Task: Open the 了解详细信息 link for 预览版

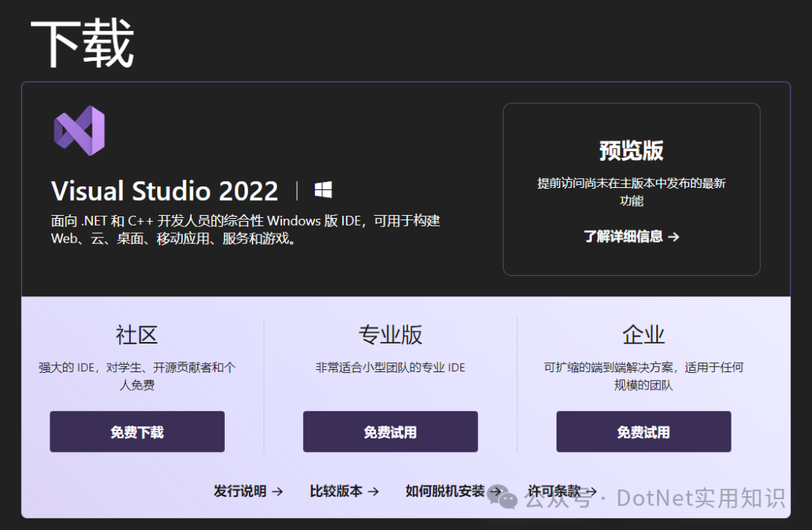Action: pos(632,237)
